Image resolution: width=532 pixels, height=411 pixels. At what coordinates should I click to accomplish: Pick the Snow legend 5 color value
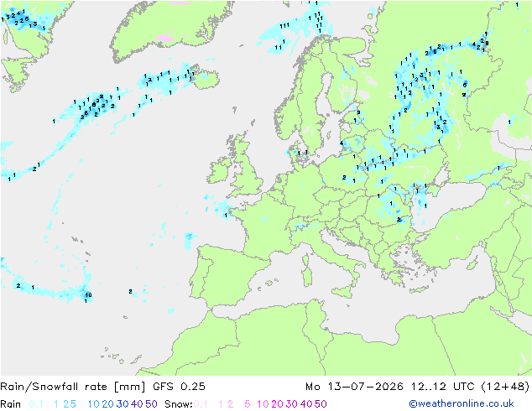248,404
